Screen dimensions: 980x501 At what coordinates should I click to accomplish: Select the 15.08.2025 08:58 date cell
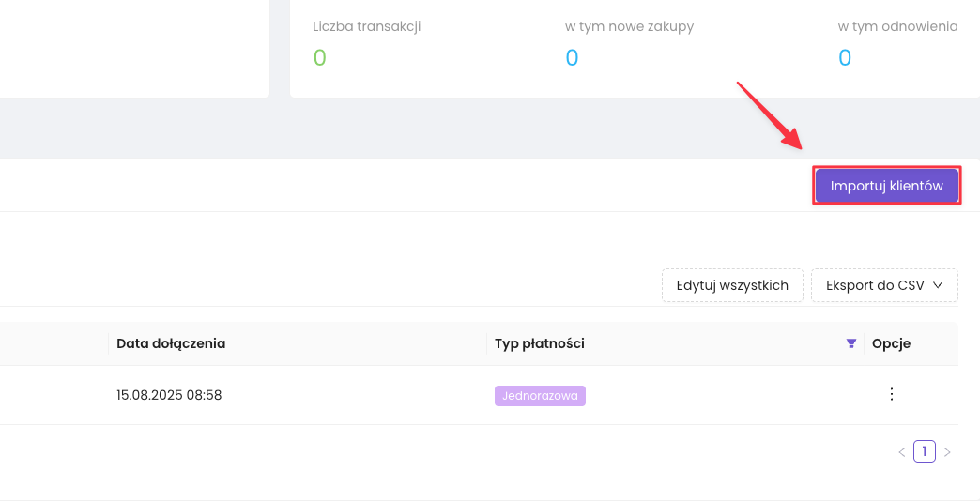(x=169, y=395)
